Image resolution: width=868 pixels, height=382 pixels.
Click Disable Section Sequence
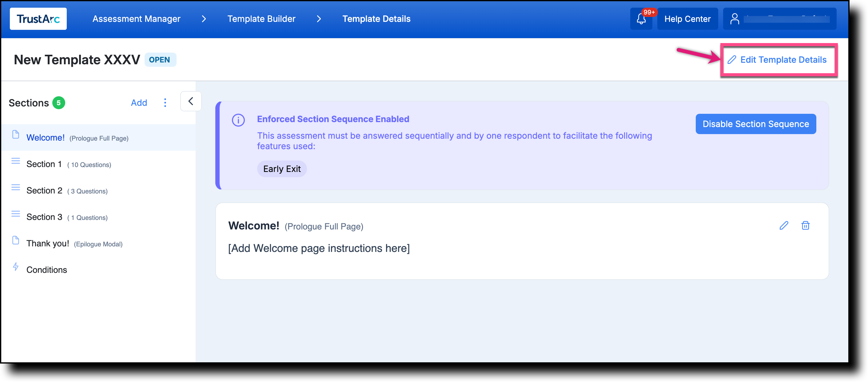(756, 124)
